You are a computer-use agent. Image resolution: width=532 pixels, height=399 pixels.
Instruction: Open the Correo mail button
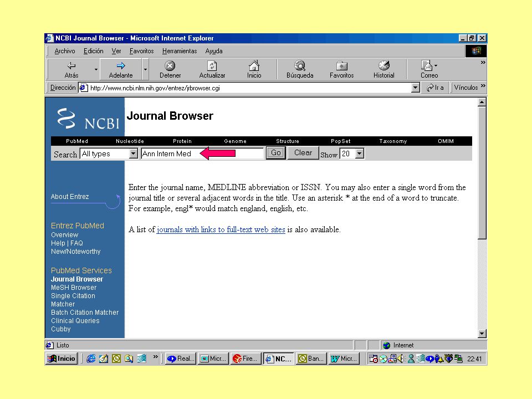[x=429, y=70]
